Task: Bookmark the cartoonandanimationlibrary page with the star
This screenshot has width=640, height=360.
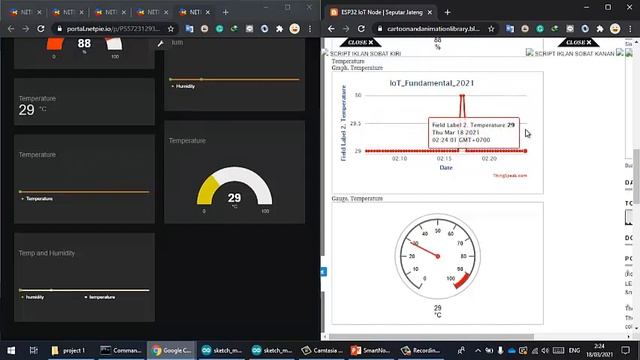Action: point(491,29)
